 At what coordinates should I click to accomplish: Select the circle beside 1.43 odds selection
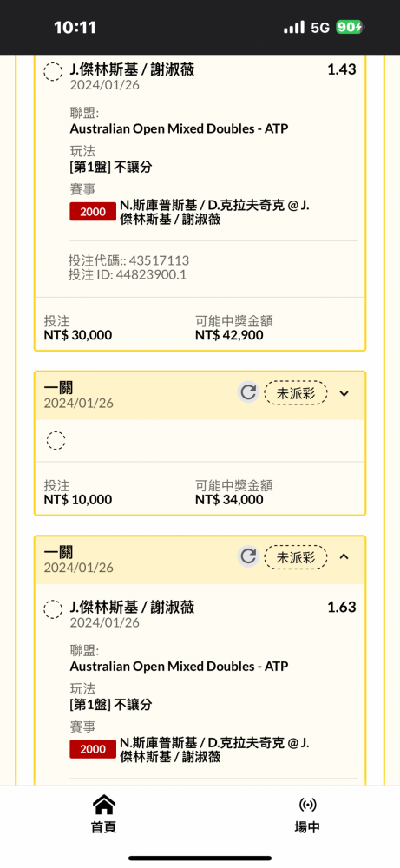pyautogui.click(x=53, y=72)
